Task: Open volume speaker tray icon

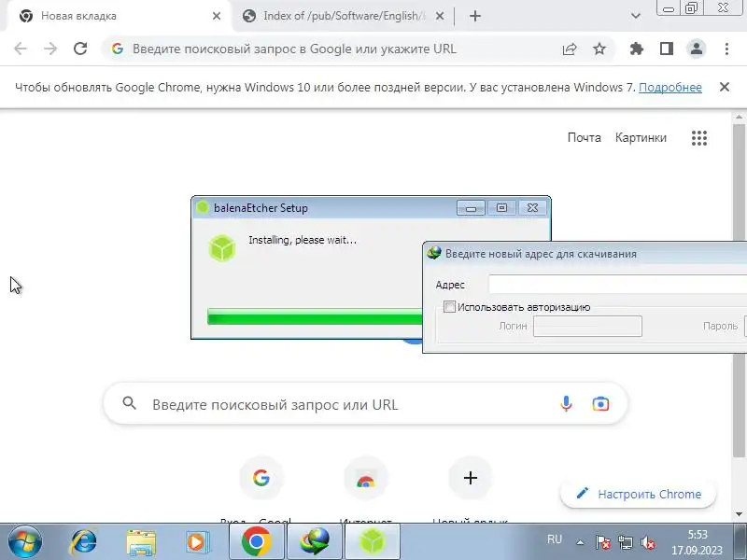Action: coord(647,542)
